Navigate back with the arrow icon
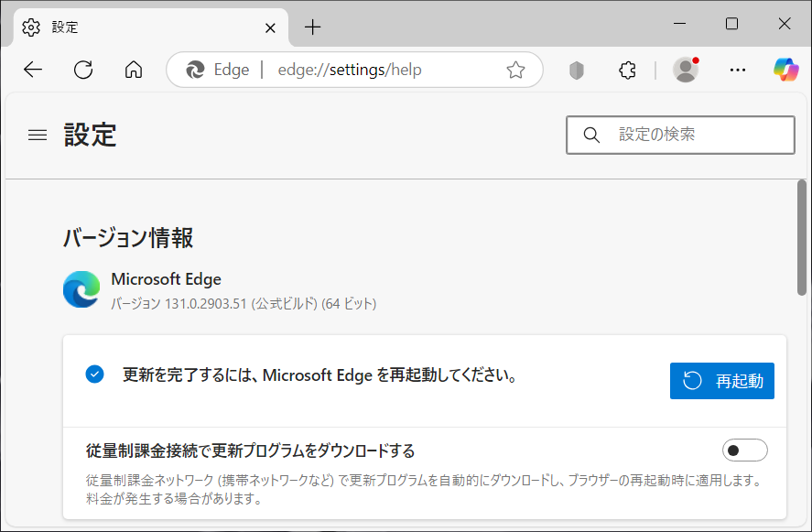This screenshot has width=812, height=532. coord(33,70)
